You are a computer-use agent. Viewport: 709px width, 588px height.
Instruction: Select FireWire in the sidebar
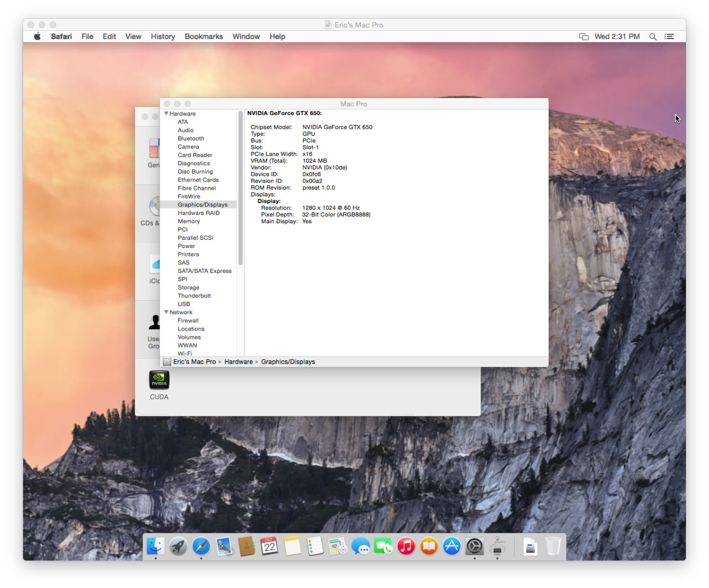click(x=189, y=196)
